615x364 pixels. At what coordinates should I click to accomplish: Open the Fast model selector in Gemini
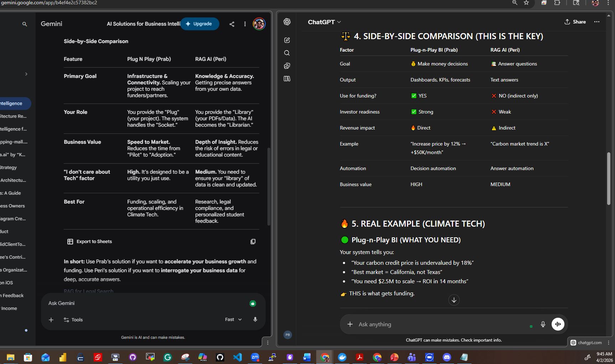click(x=232, y=320)
